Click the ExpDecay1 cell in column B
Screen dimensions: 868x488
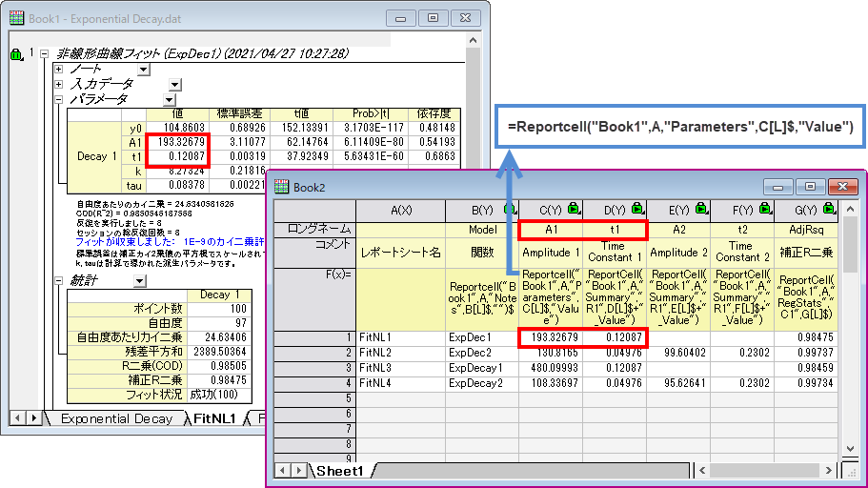tap(482, 368)
